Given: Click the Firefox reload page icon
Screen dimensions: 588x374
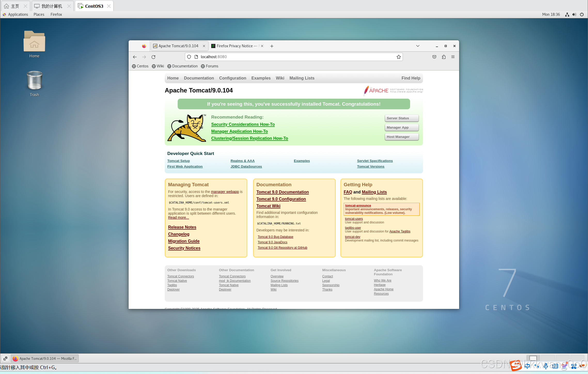Looking at the screenshot, I should pyautogui.click(x=153, y=57).
